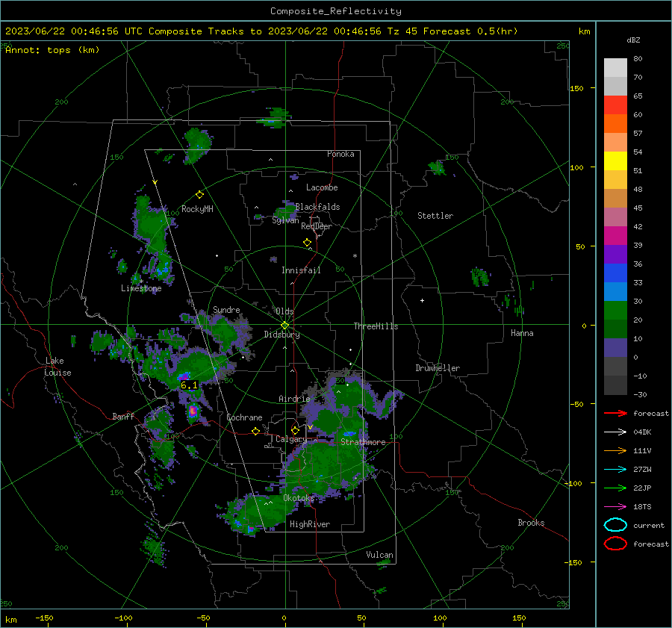Click the Blackfalds label
This screenshot has height=628, width=672.
click(317, 207)
